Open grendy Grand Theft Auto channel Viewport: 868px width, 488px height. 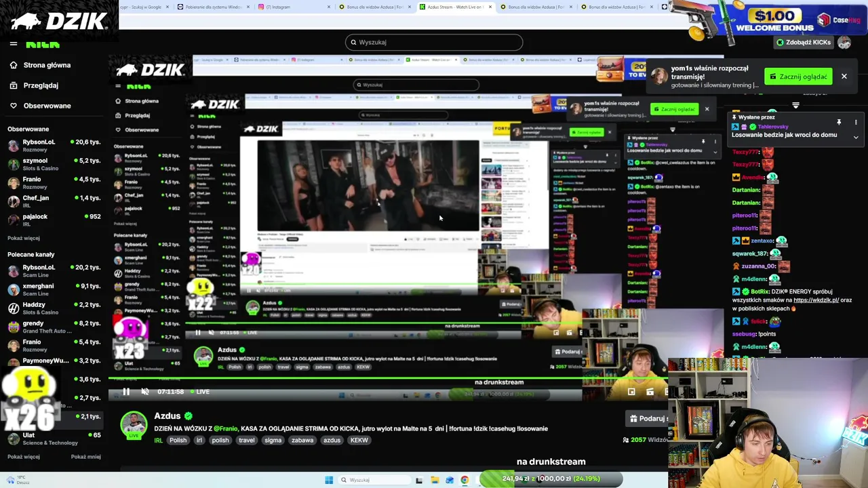pos(54,327)
